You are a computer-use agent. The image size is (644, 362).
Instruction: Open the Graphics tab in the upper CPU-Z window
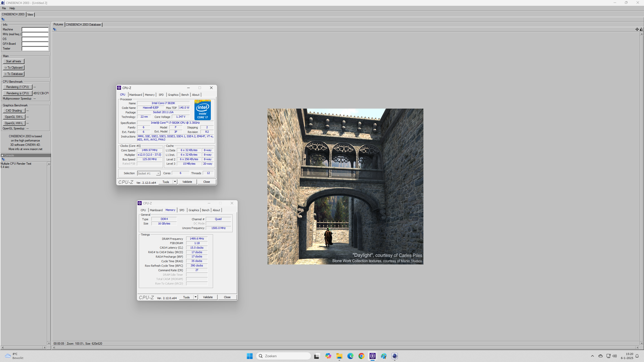tap(173, 95)
